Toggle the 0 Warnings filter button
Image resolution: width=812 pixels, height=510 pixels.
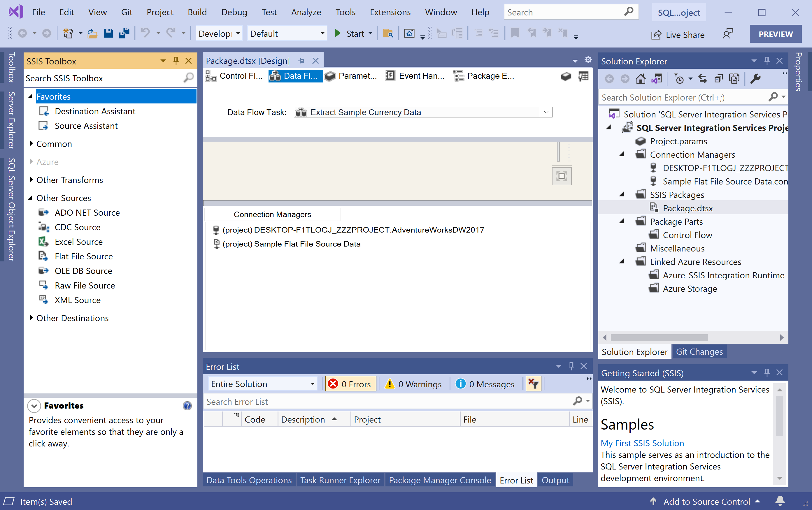pos(413,384)
